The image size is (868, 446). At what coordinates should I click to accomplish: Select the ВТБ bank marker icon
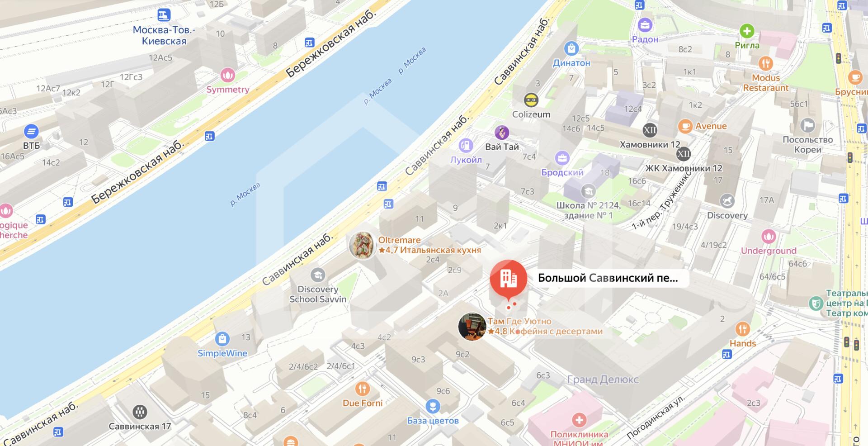(31, 132)
